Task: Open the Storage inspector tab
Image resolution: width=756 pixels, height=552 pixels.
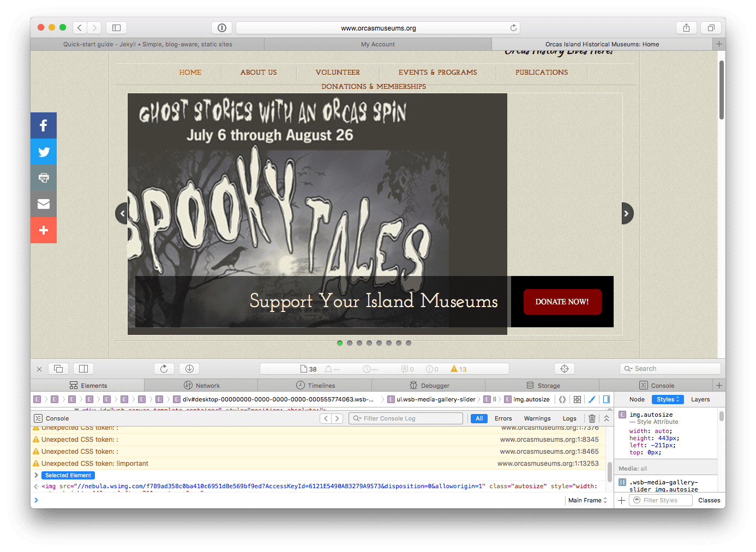Action: (x=543, y=385)
